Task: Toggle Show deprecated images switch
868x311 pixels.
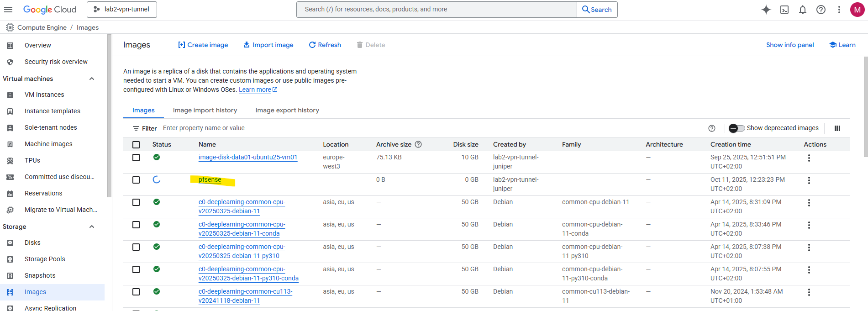Action: click(736, 128)
